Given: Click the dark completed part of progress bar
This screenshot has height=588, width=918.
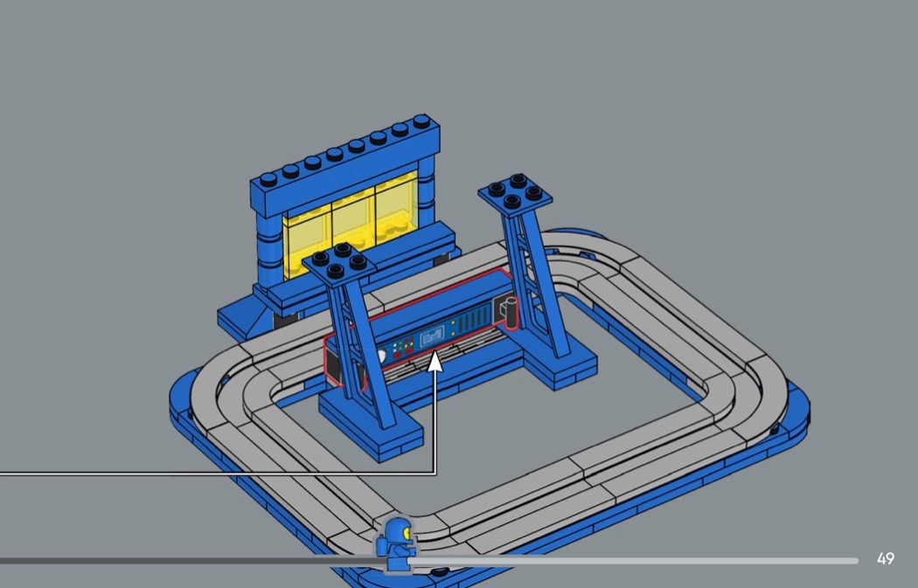Looking at the screenshot, I should tap(175, 561).
